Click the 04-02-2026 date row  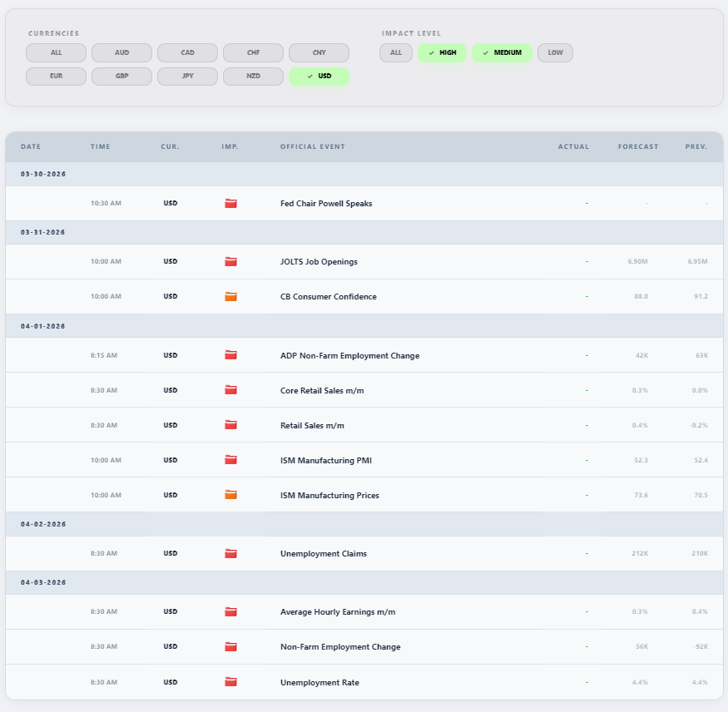point(364,524)
